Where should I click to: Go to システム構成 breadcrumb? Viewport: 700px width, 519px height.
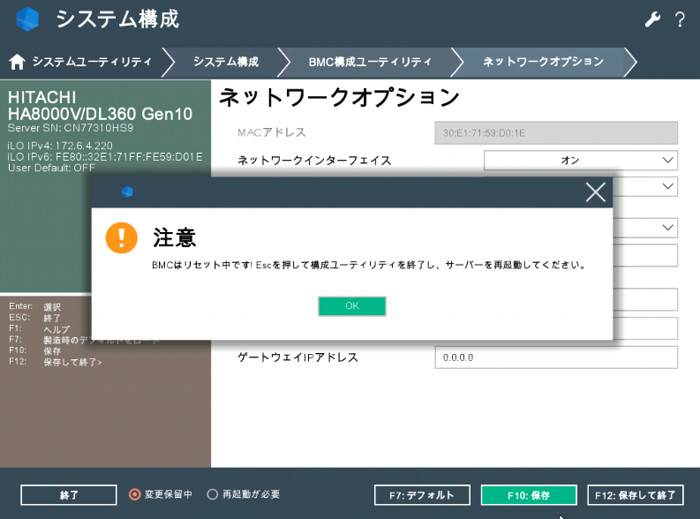pos(226,62)
